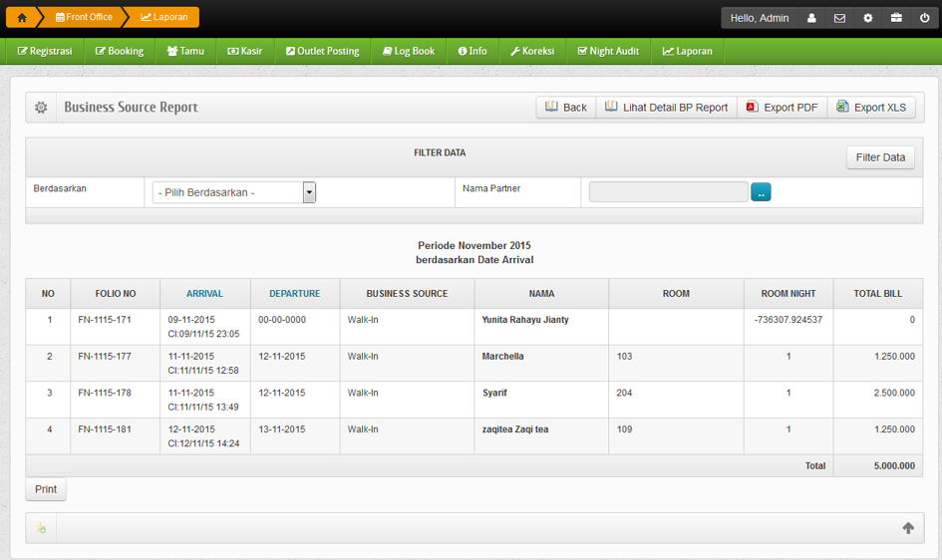This screenshot has width=942, height=560.
Task: Click the gear icon beside Business Source Report
Action: [41, 108]
